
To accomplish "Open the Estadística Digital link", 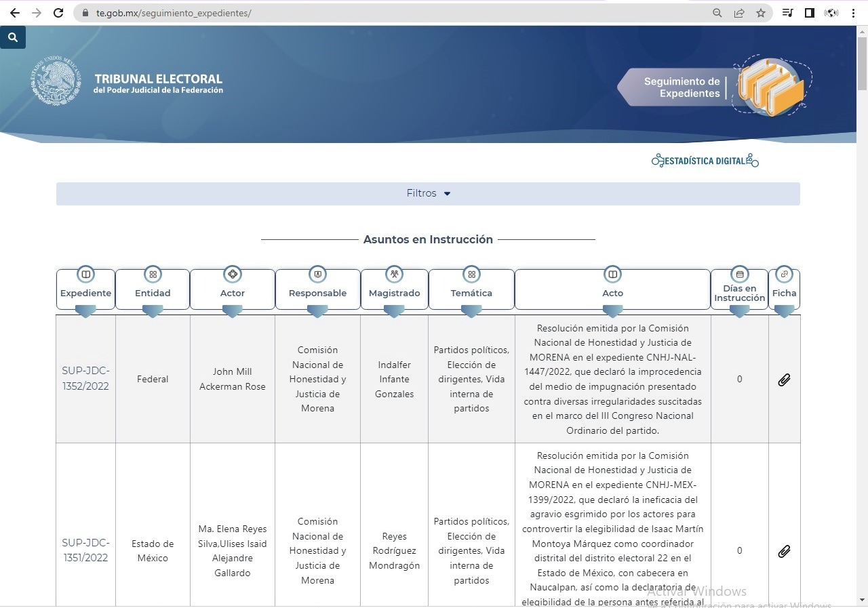I will tap(705, 161).
